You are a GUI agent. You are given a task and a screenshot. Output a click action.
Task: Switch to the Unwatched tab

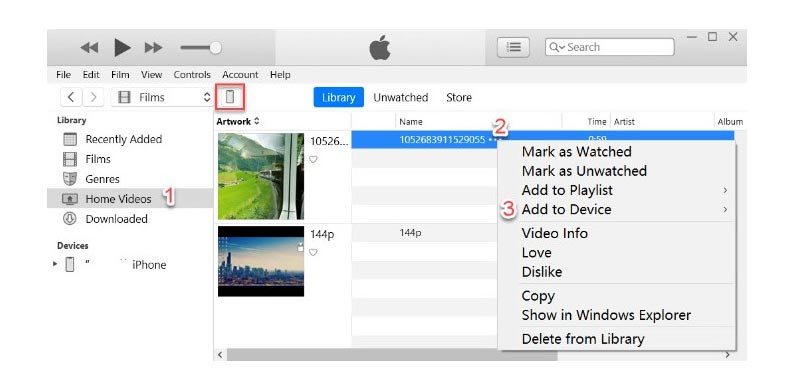[x=401, y=98]
